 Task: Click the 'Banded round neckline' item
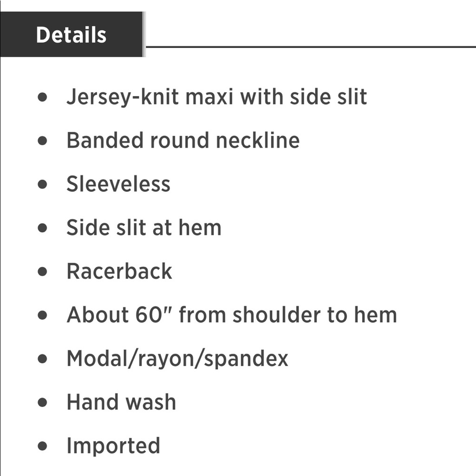[x=183, y=140]
